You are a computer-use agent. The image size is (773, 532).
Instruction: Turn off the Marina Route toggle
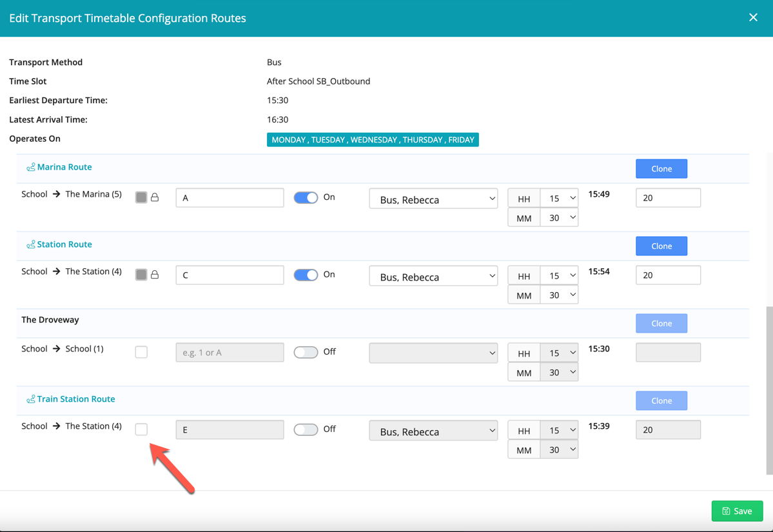[x=306, y=198]
